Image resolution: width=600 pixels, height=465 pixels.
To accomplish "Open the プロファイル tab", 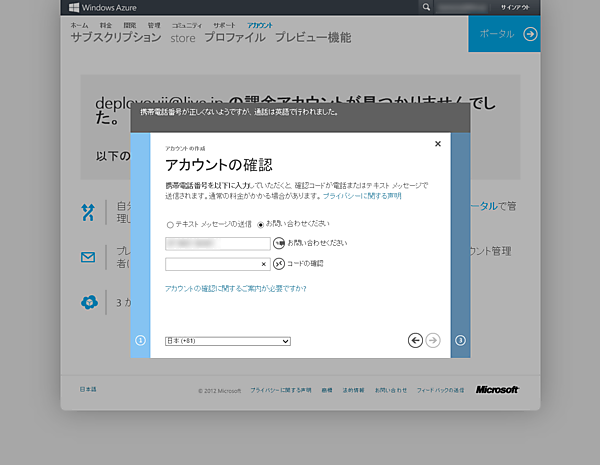I will click(x=234, y=37).
